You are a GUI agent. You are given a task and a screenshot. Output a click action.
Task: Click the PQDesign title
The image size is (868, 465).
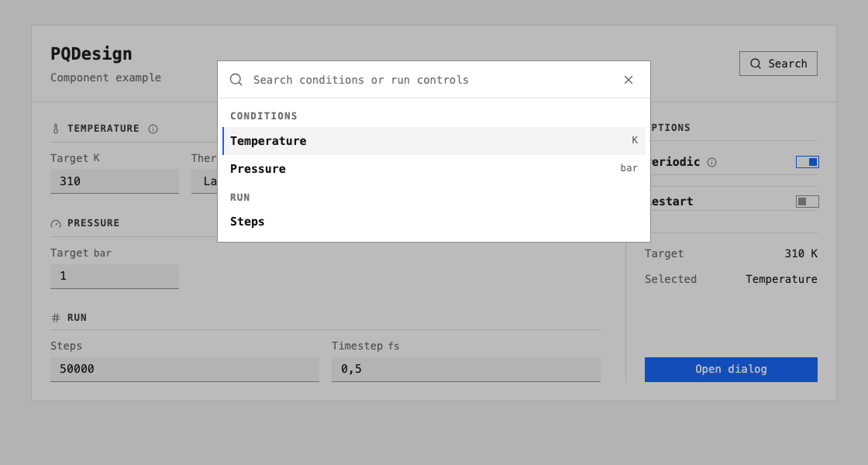click(x=91, y=53)
